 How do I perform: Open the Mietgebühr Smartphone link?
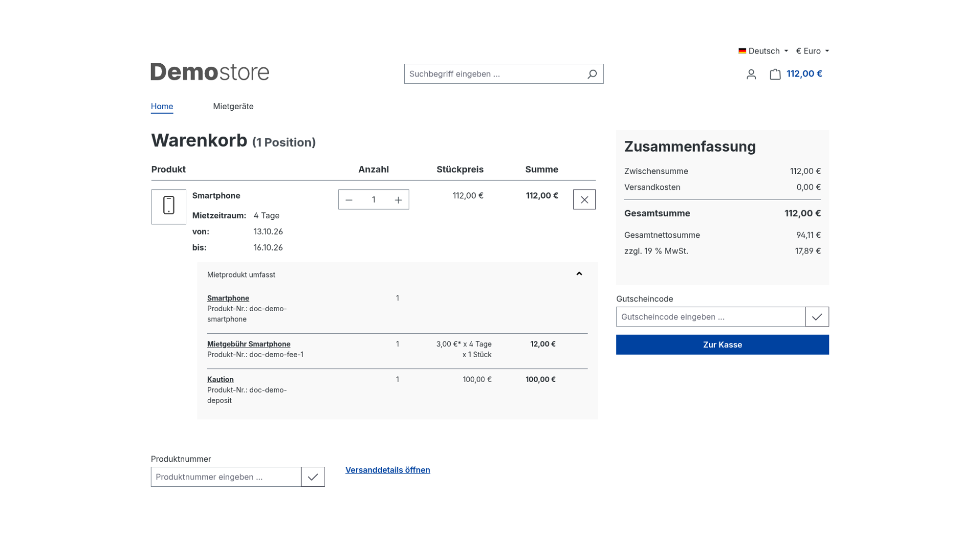[249, 344]
